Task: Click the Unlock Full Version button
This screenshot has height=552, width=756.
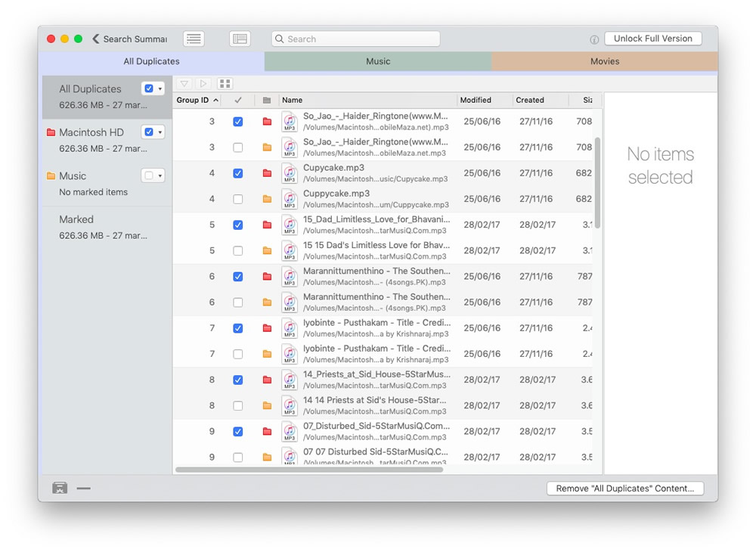Action: (652, 39)
